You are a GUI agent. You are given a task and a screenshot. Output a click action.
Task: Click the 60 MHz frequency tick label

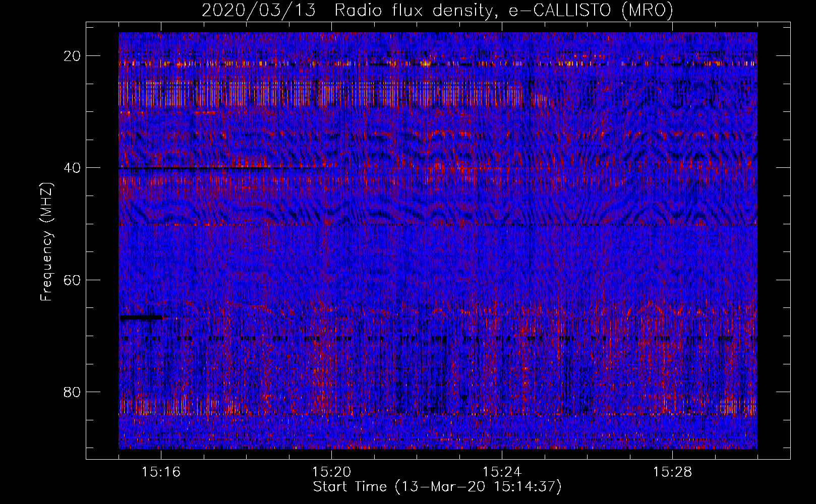73,280
